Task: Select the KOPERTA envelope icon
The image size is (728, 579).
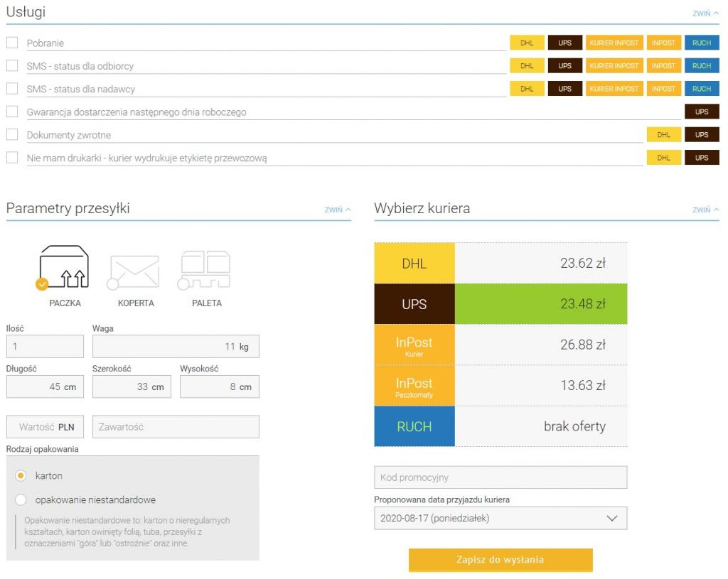Action: tap(134, 272)
